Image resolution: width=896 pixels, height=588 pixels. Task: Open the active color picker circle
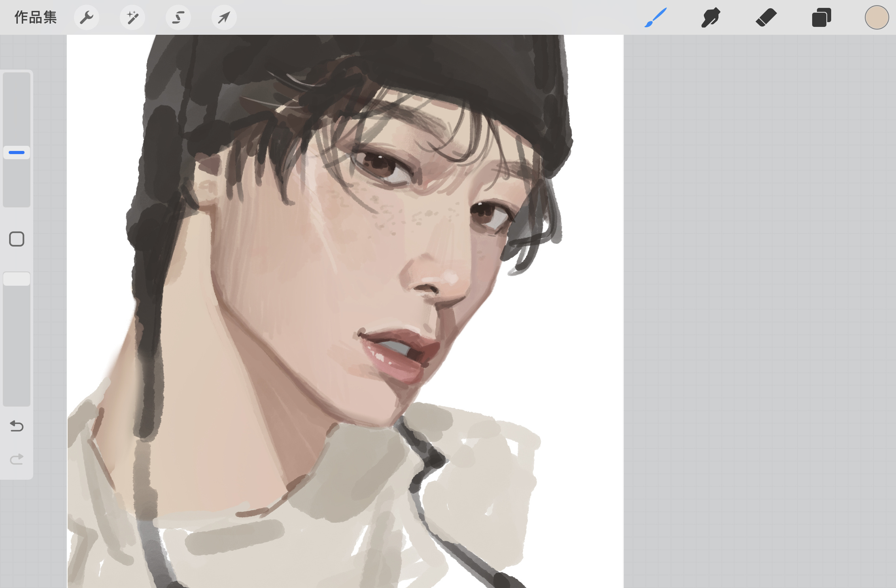pos(877,17)
